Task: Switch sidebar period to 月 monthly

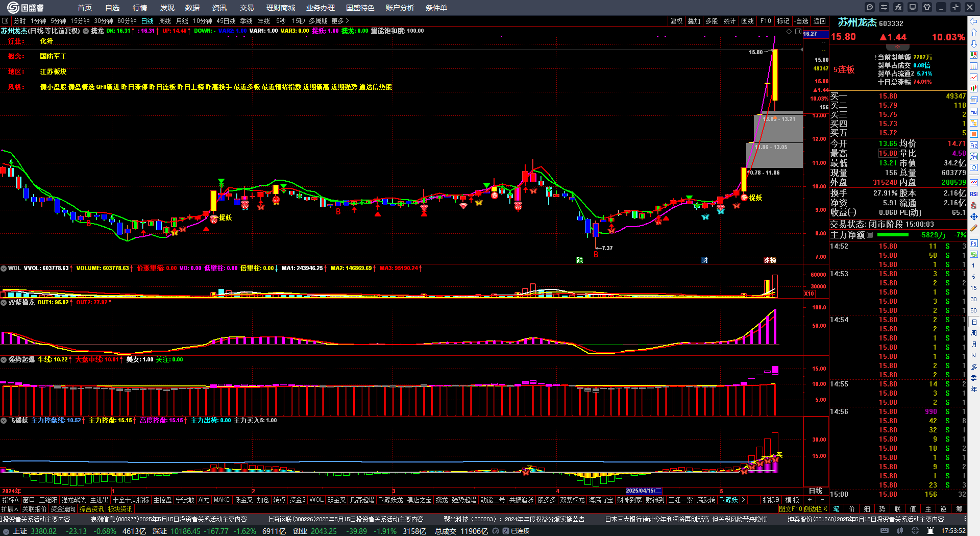Action: 974,344
